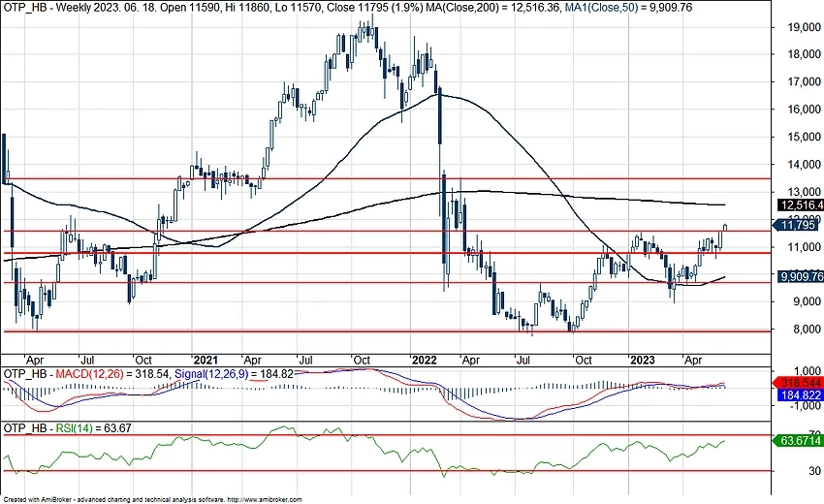824x504 pixels.
Task: Click the 63.6714 RSI value label
Action: (x=799, y=440)
